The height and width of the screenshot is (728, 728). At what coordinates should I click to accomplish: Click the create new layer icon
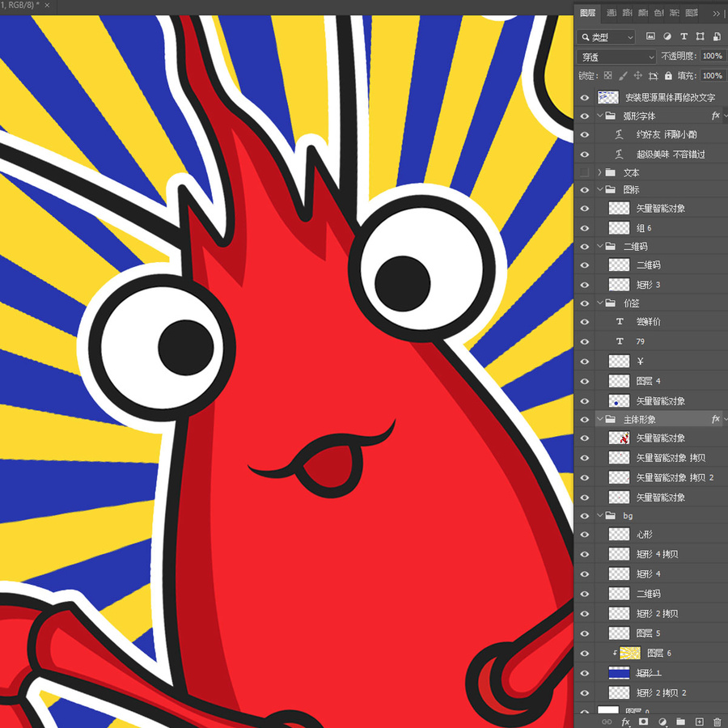click(699, 722)
